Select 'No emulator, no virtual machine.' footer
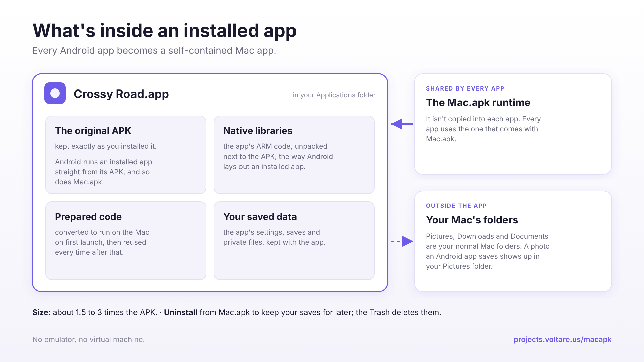This screenshot has height=362, width=644. (x=88, y=339)
